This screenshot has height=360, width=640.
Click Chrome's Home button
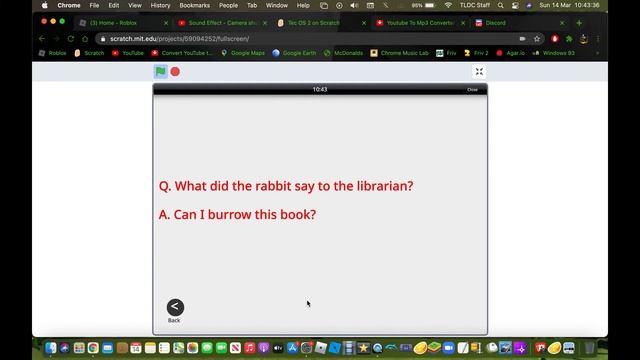click(85, 39)
